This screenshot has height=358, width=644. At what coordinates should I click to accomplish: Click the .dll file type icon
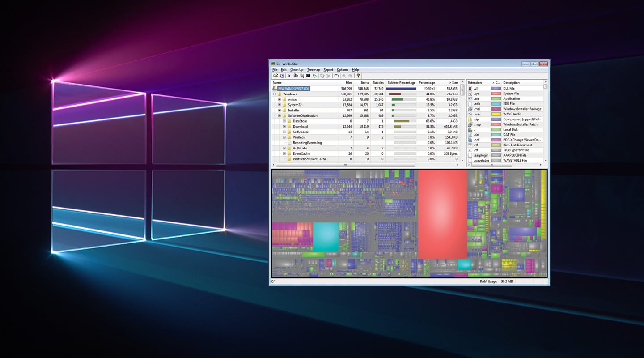pos(470,89)
